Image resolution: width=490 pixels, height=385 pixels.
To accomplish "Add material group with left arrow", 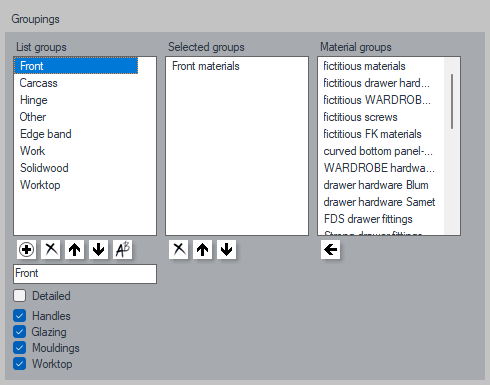I will pos(331,249).
